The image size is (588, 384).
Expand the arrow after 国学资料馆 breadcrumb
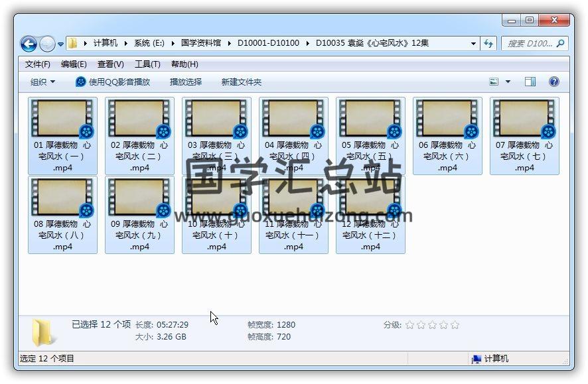[x=229, y=44]
